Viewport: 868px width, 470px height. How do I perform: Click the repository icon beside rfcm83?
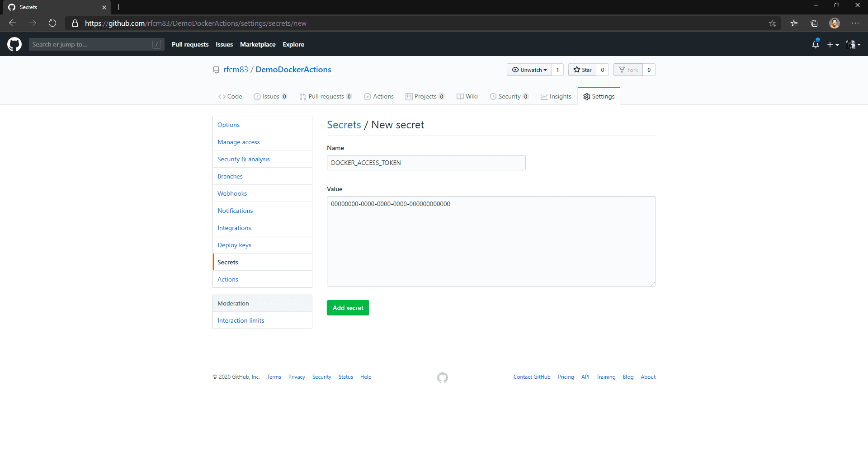tap(216, 70)
